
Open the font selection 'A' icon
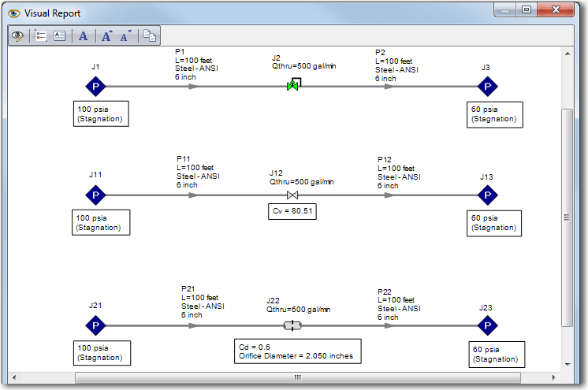tap(83, 35)
